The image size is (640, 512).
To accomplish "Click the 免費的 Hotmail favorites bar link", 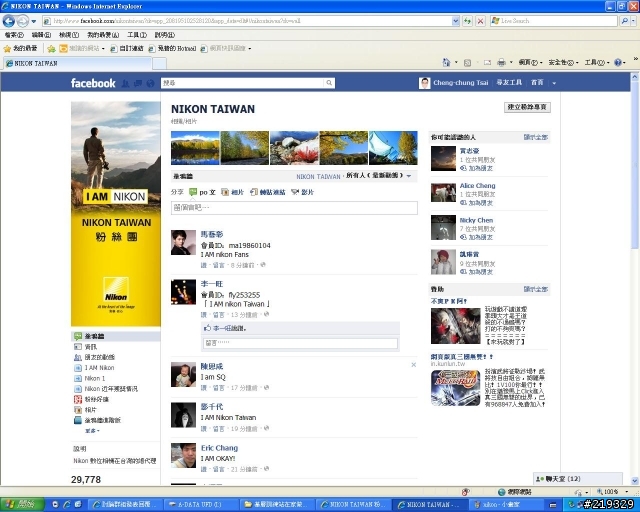I will (x=172, y=49).
